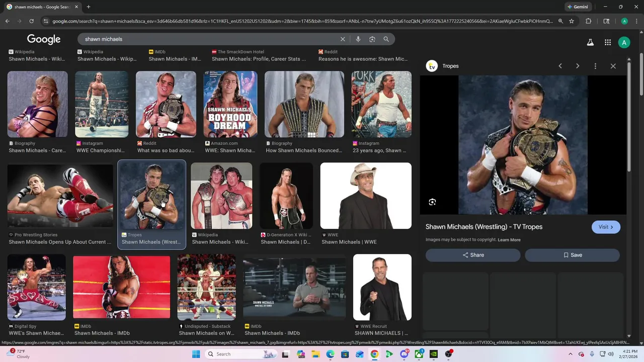Open Chrome from the taskbar
The image size is (644, 362).
pos(374,354)
